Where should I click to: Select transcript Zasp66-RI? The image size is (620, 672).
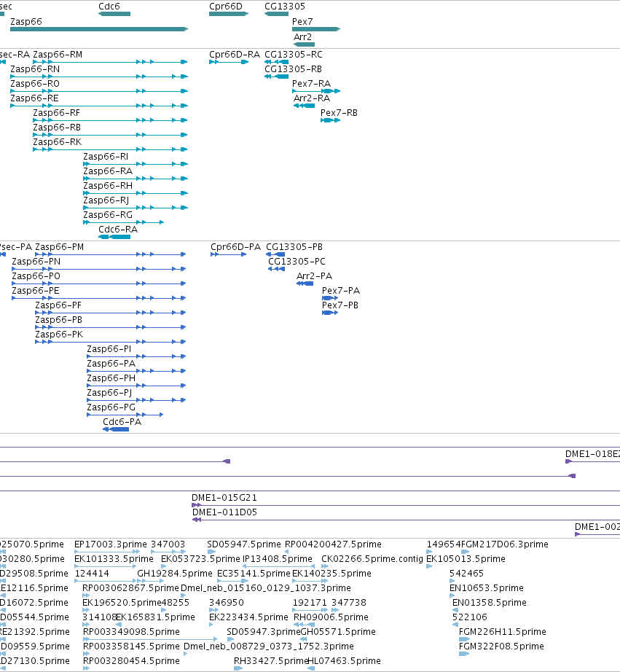(x=136, y=164)
